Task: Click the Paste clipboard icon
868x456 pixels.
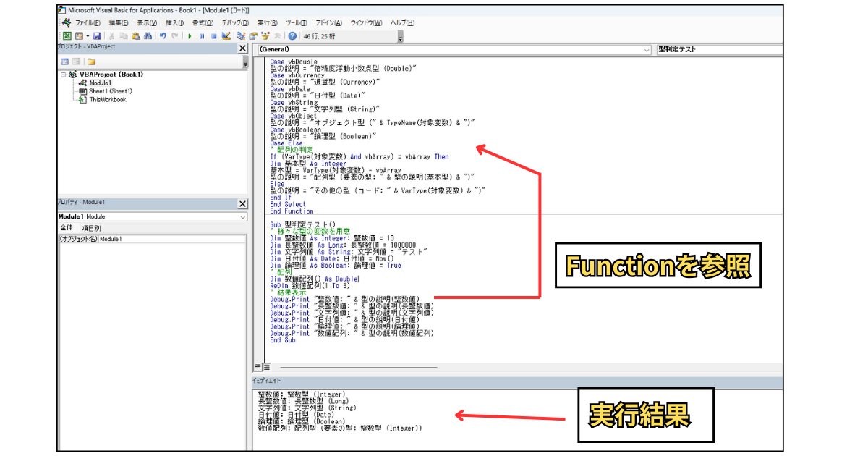Action: 135,35
